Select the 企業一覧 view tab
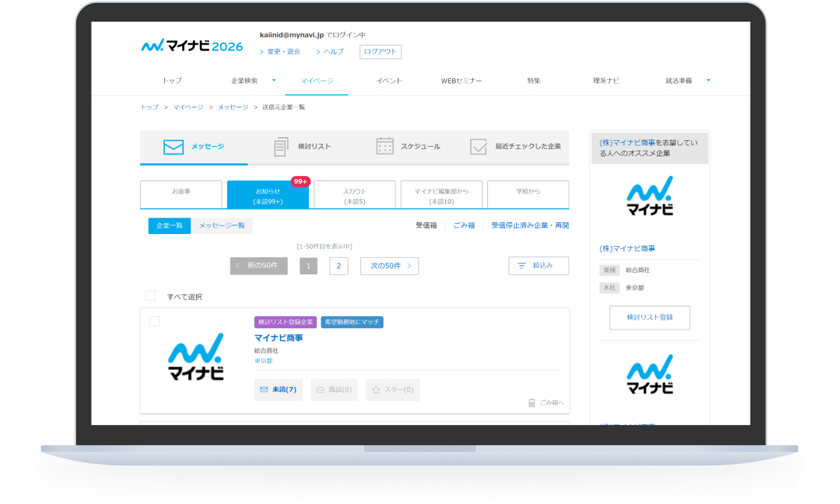 coord(169,225)
